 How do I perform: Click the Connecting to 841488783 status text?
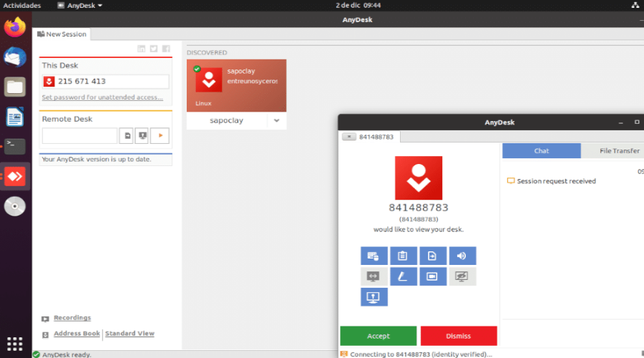click(x=421, y=354)
